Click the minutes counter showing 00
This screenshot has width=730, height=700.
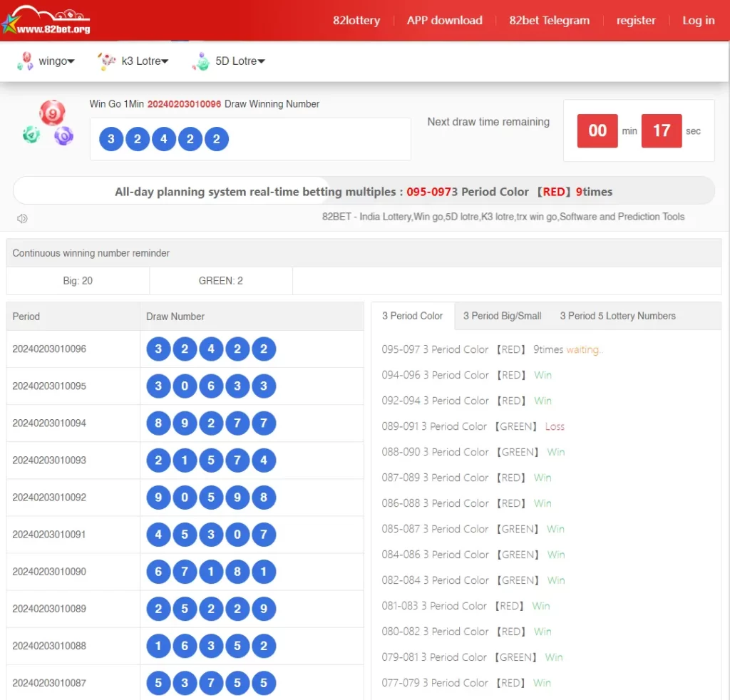click(597, 130)
